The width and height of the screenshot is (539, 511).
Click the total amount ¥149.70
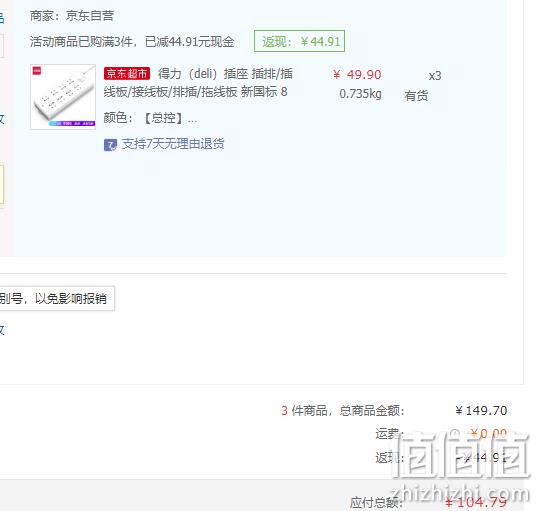click(x=481, y=410)
